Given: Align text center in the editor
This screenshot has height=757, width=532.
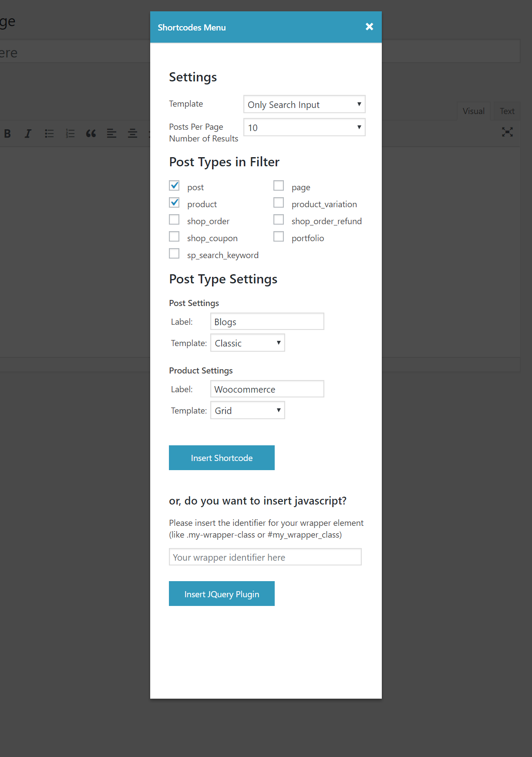Looking at the screenshot, I should (133, 134).
